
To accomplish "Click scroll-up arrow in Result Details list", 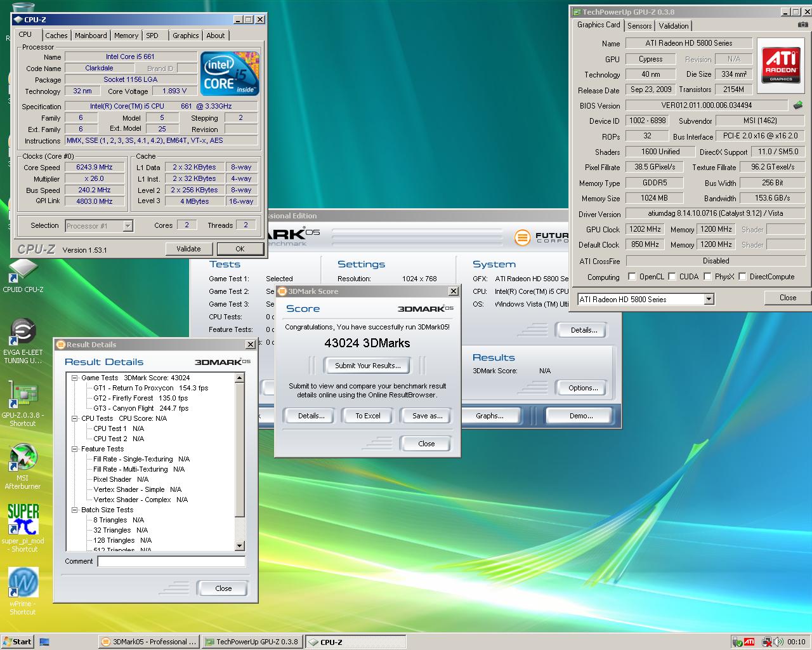I will (x=239, y=378).
